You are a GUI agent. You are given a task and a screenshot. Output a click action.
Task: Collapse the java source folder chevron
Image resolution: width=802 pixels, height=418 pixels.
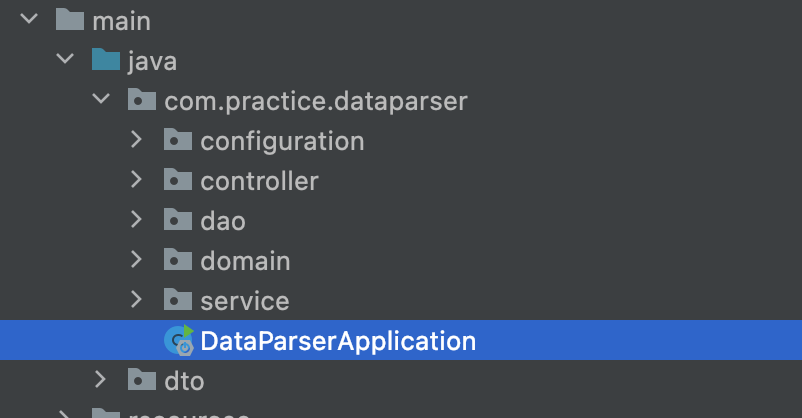(x=65, y=58)
